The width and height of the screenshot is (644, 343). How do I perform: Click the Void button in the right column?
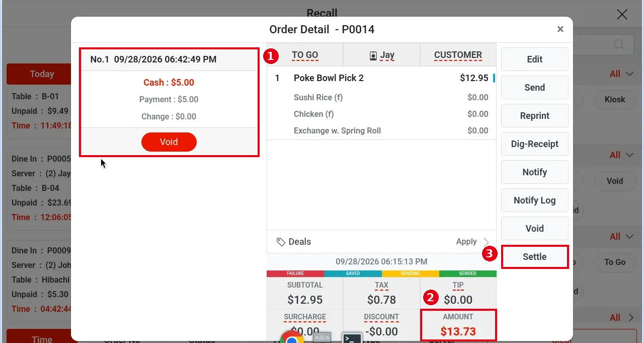(x=535, y=229)
